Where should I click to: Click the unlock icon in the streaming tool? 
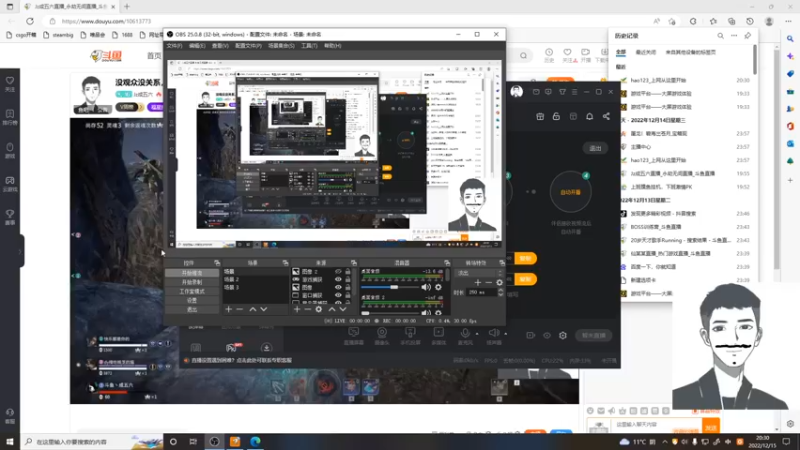click(556, 116)
